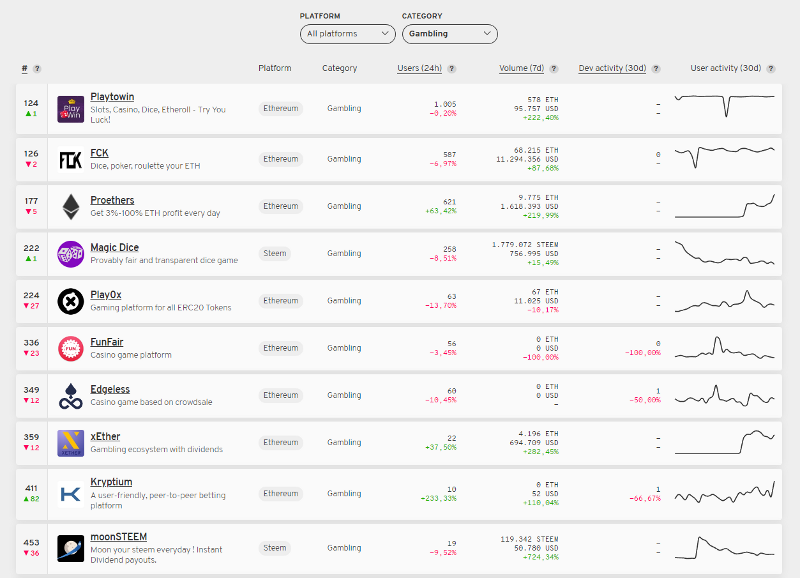Click 'Casino game platform' description

[131, 355]
